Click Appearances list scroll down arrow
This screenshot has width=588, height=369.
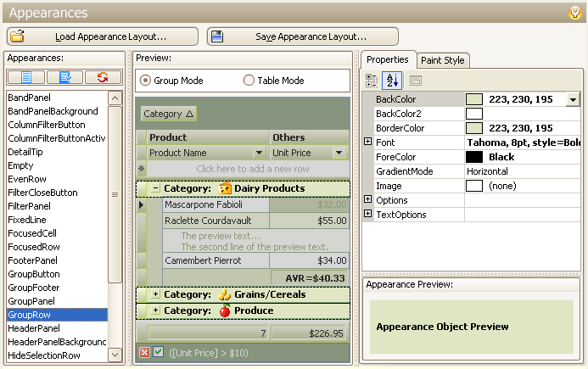(115, 355)
